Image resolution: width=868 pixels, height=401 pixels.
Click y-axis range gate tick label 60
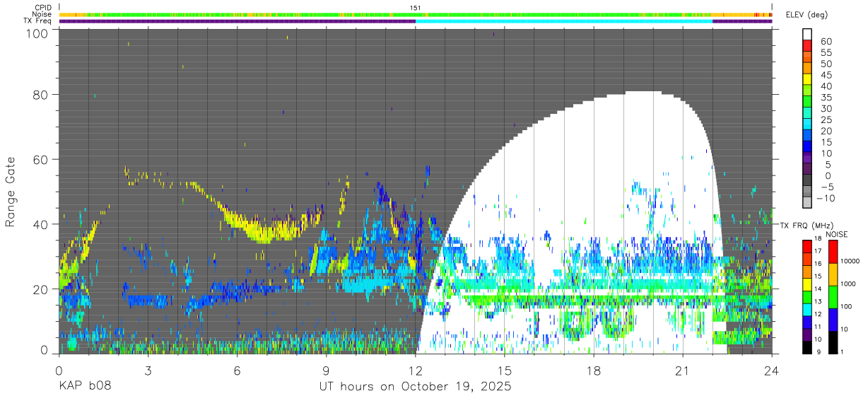41,159
